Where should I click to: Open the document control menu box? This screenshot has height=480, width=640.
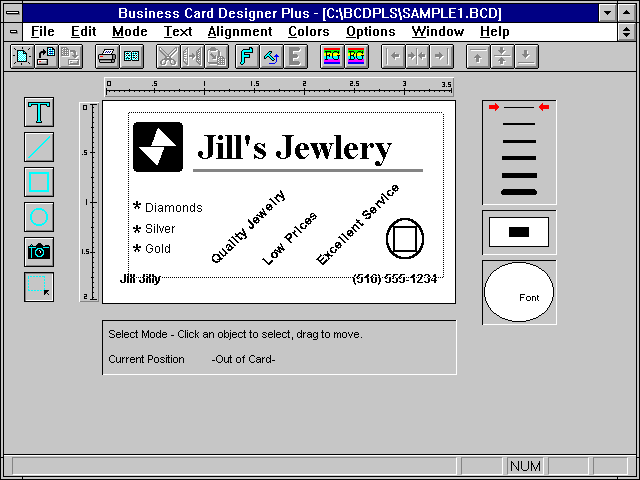[x=14, y=32]
